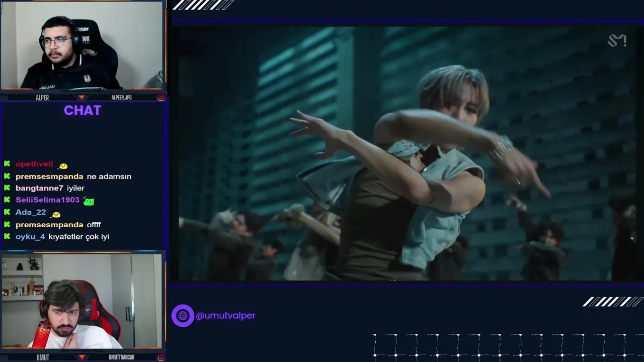
Task: Select the message 'iyiler'
Action: pos(75,188)
